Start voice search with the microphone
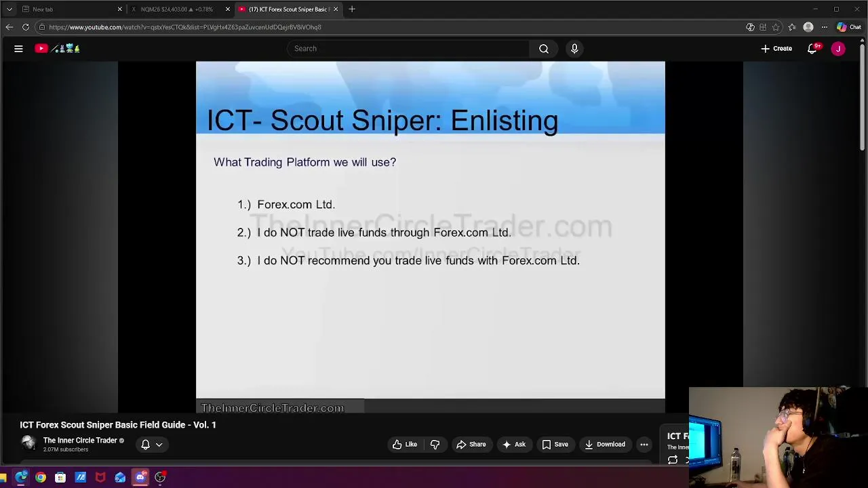 574,49
